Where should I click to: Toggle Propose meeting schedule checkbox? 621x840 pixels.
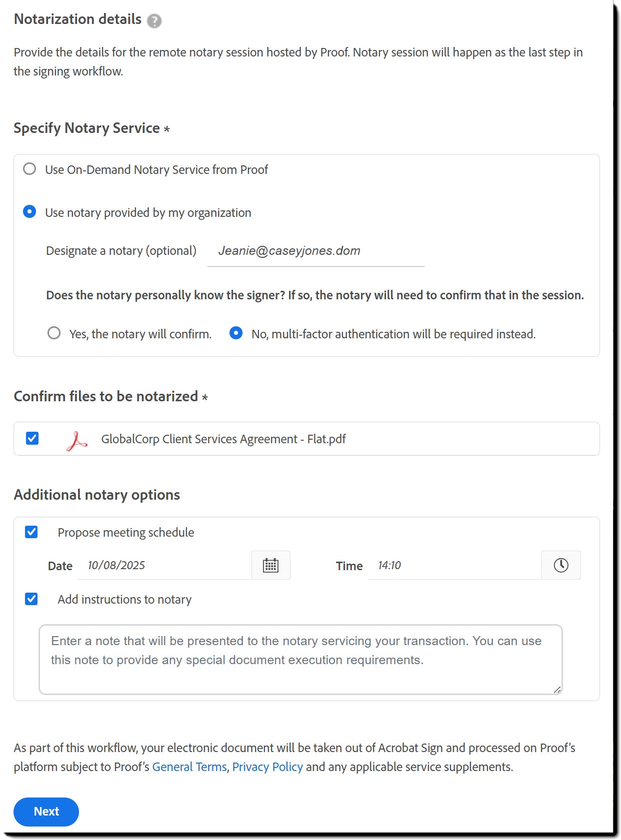(31, 532)
